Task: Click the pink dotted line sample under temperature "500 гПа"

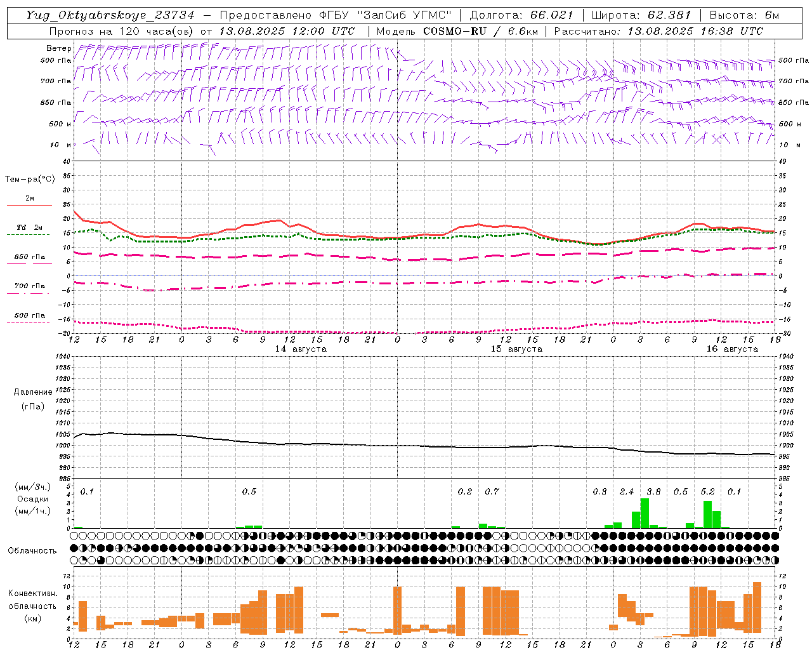Action: [29, 322]
